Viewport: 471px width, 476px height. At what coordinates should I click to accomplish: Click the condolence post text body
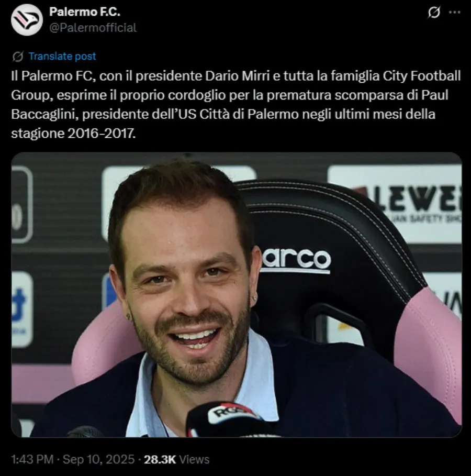point(236,104)
